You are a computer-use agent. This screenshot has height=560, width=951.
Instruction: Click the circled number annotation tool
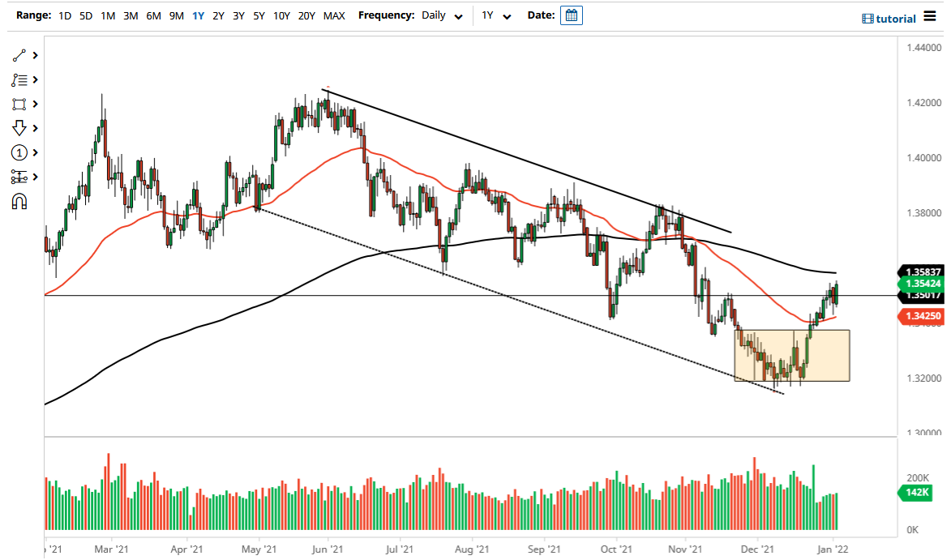tap(18, 152)
